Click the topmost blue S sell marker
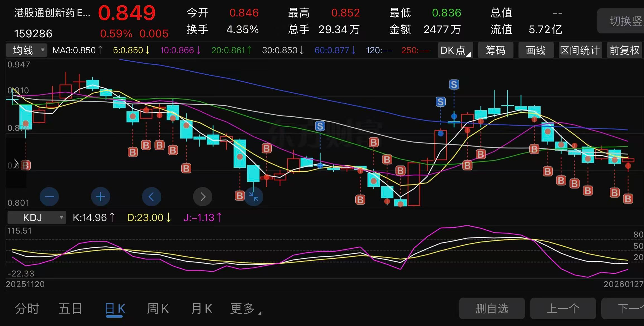Image resolution: width=644 pixels, height=326 pixels. coord(454,84)
